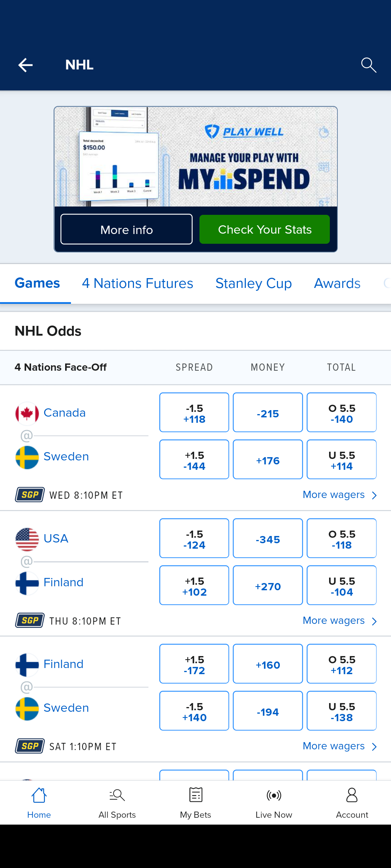
Task: Expand More wagers for USA at Finland
Action: 340,621
